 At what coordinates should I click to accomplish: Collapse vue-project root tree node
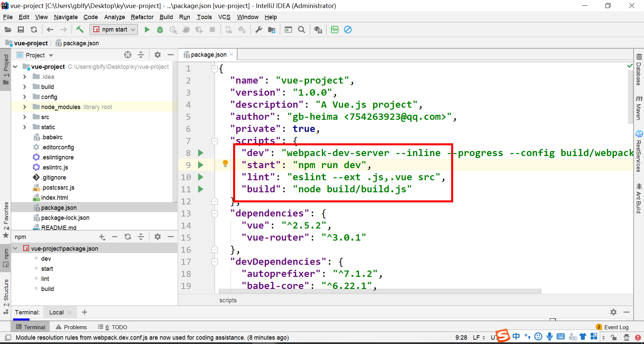click(15, 67)
